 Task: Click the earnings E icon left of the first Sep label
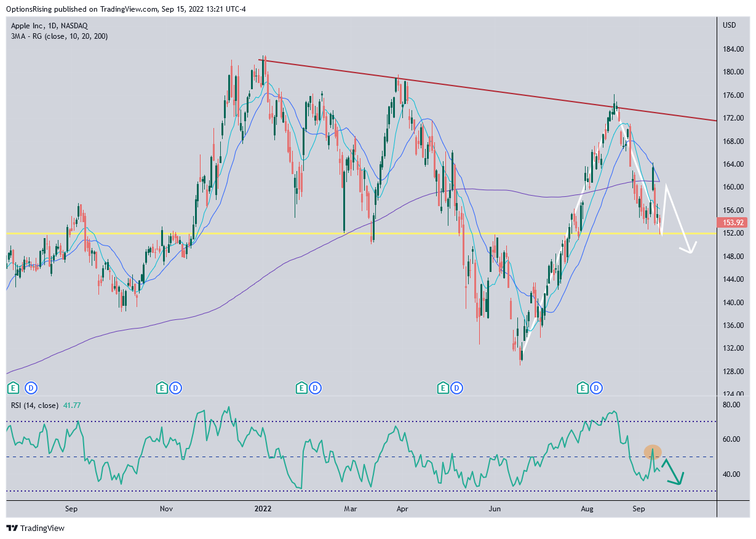pyautogui.click(x=13, y=388)
